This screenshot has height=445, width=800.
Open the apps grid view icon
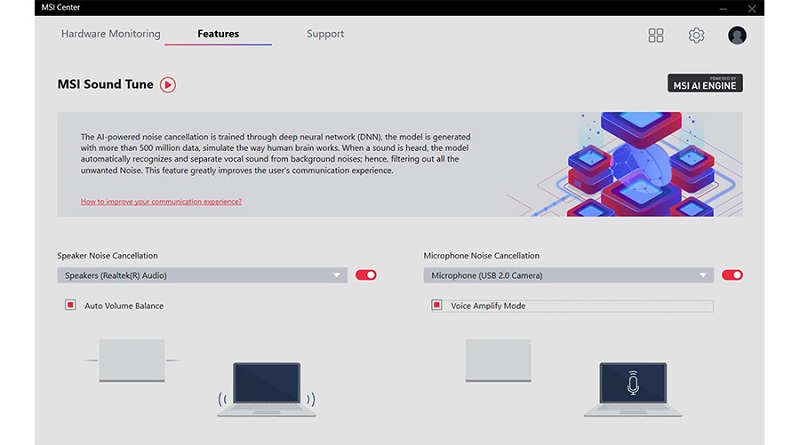[x=656, y=35]
